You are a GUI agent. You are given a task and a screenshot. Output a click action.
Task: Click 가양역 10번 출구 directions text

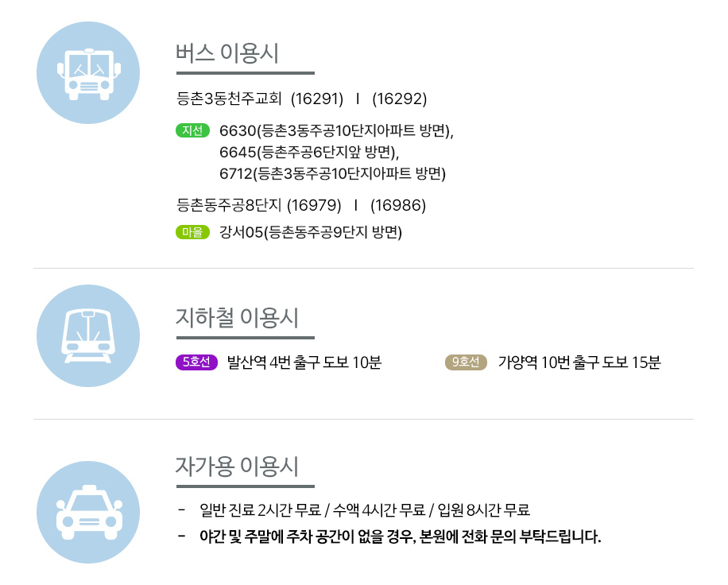(x=579, y=362)
